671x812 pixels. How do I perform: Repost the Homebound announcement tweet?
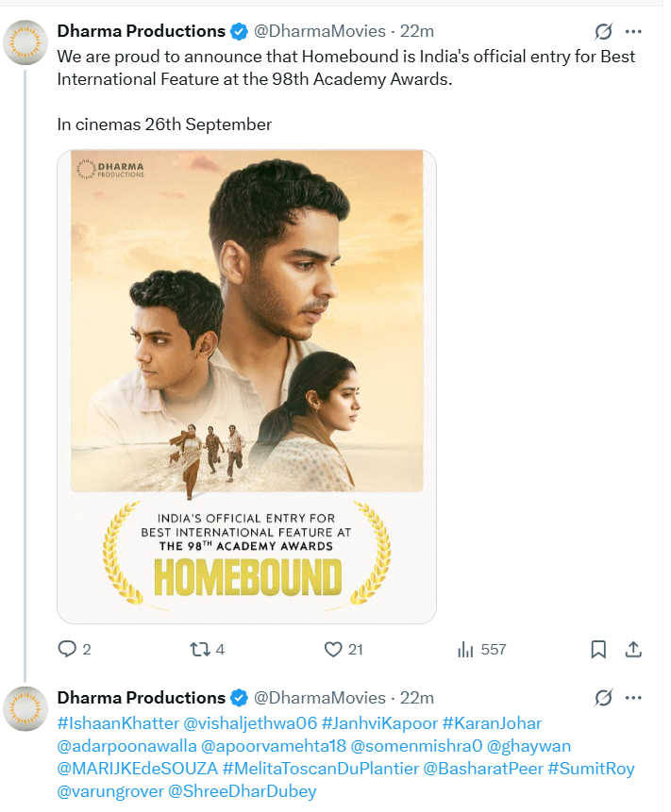coord(200,649)
